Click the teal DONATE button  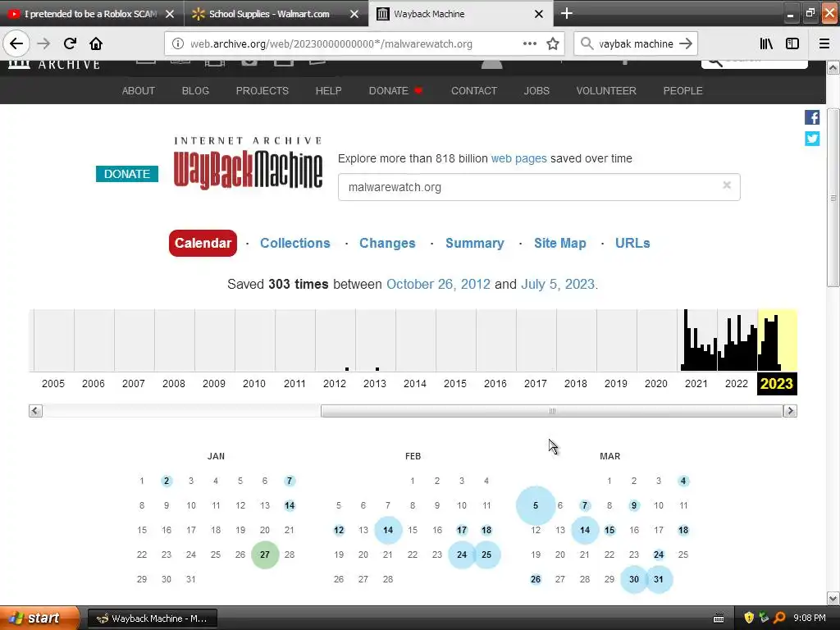127,174
